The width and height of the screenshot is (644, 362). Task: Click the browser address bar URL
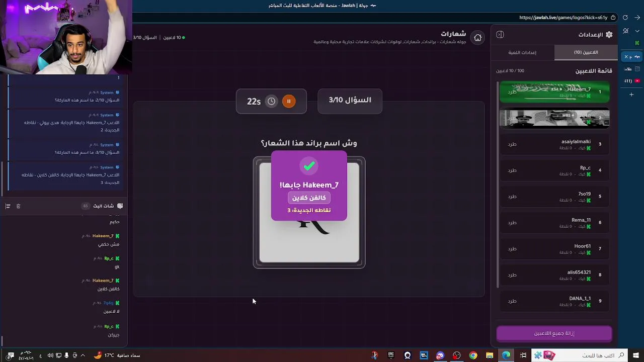pyautogui.click(x=563, y=17)
